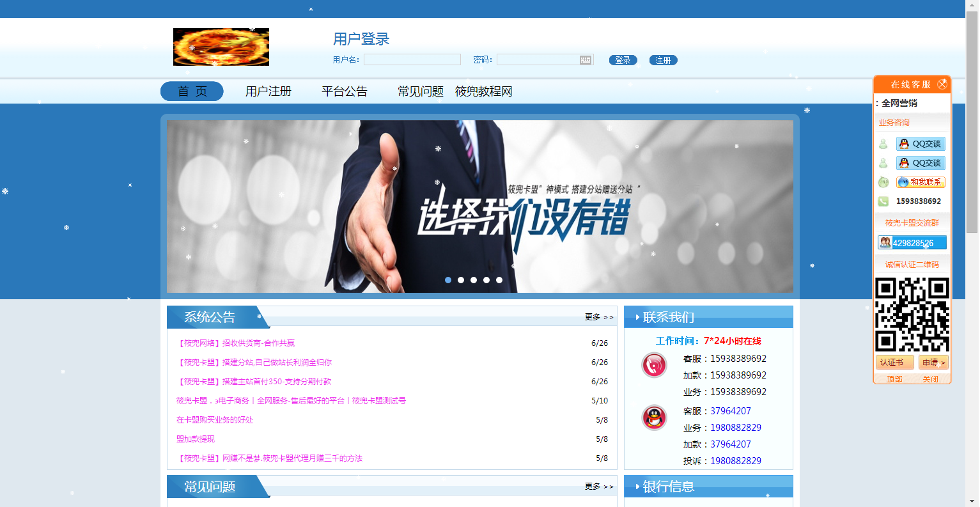Click the scrollbar up arrow
Viewport: 980px width, 507px height.
[972, 5]
